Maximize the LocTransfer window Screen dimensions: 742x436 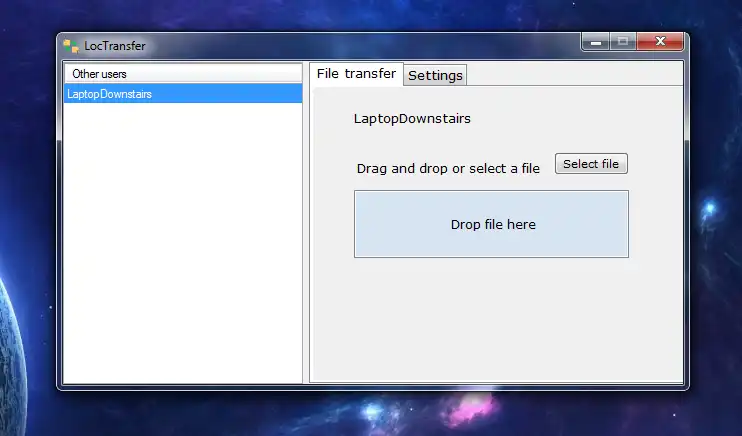(x=623, y=42)
